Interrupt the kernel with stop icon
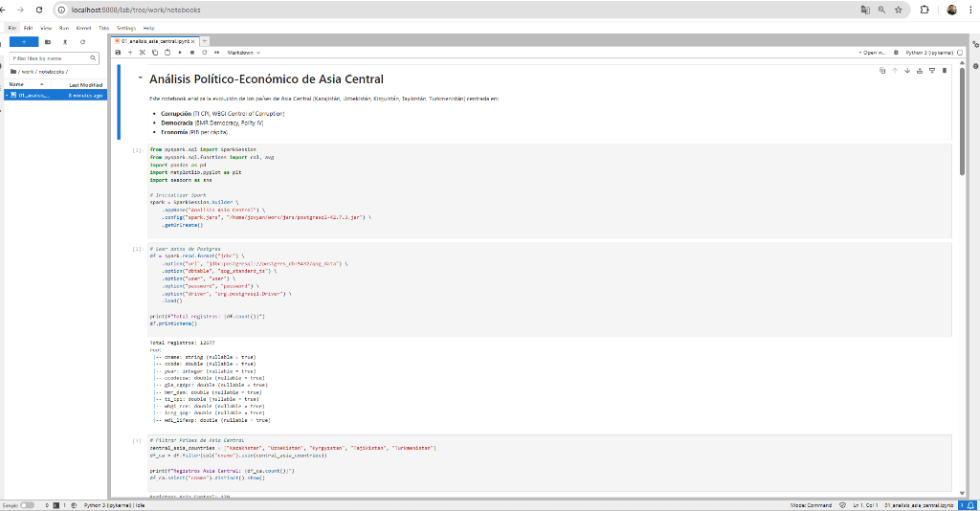 click(x=191, y=53)
